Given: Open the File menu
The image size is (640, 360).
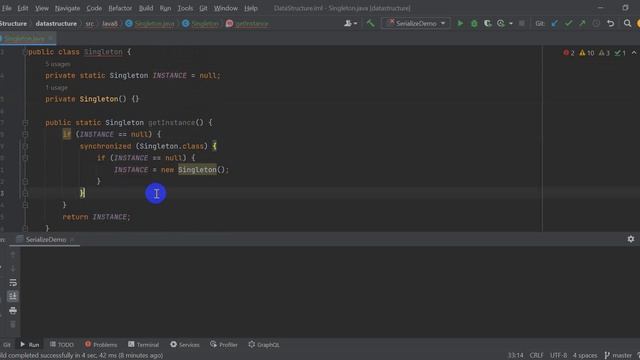Looking at the screenshot, I should (x=7, y=8).
